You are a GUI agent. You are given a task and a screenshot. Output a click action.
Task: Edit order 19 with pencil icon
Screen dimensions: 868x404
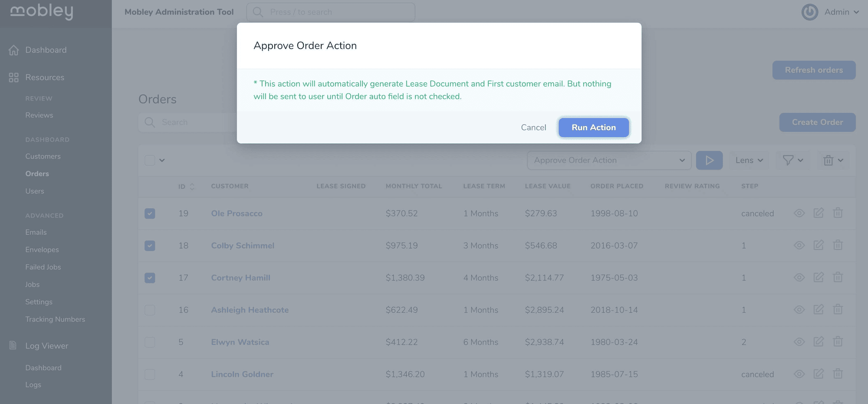819,213
